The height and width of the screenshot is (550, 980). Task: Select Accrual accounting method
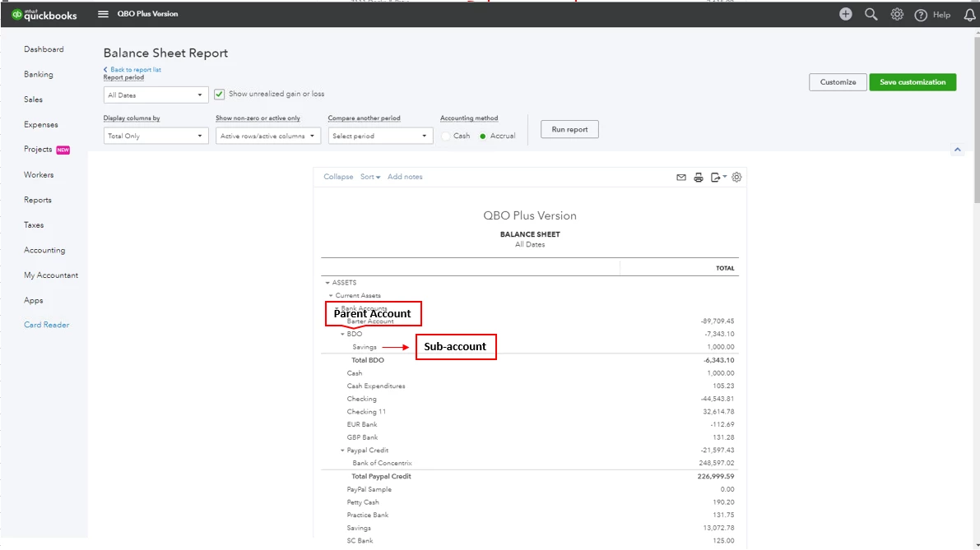[x=482, y=136]
